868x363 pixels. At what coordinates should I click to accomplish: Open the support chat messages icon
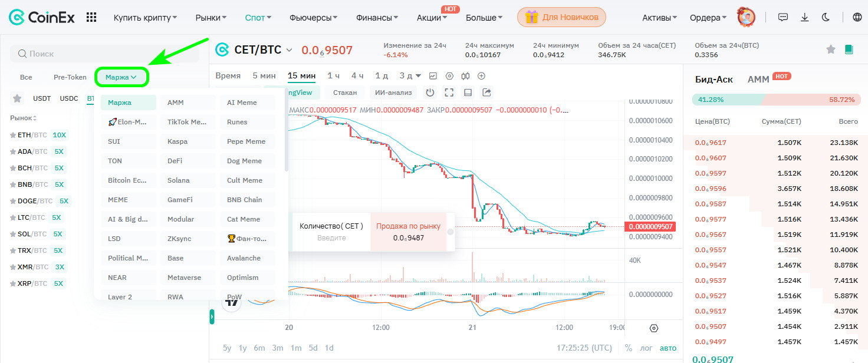click(x=783, y=18)
